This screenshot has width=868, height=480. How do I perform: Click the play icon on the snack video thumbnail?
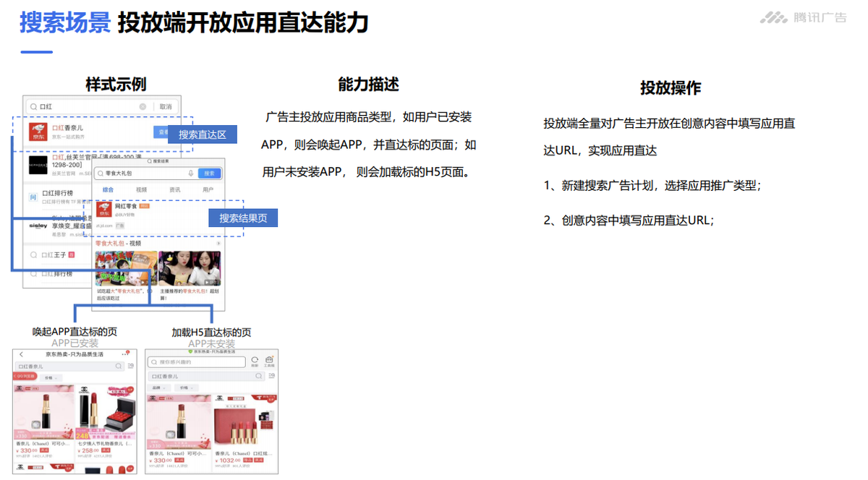tap(144, 282)
